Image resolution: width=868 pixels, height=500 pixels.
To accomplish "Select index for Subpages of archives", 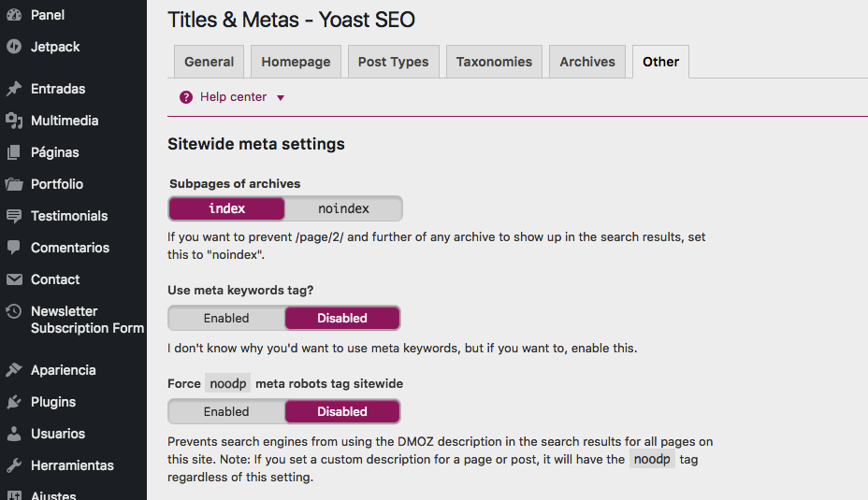I will point(226,208).
